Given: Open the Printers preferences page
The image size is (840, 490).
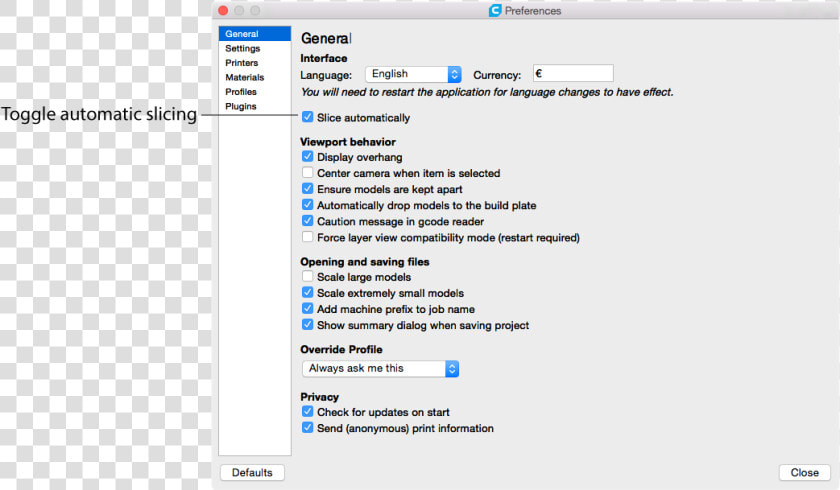Looking at the screenshot, I should (254, 63).
